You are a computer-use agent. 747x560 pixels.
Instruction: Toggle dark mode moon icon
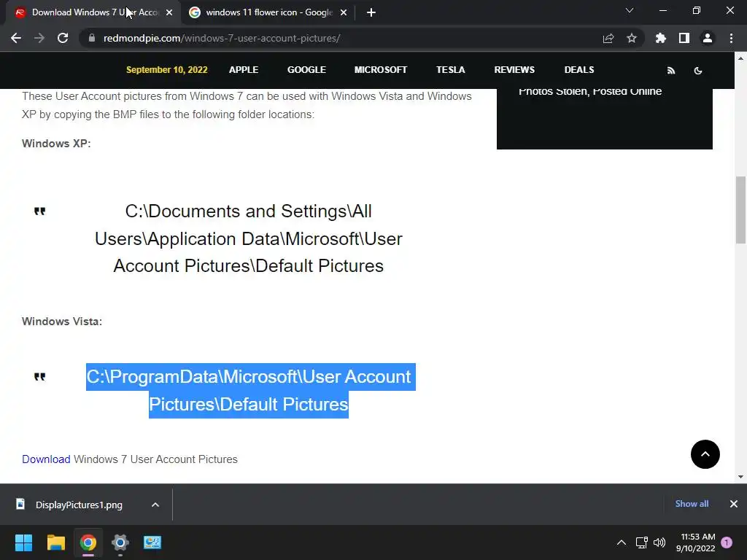(x=698, y=71)
